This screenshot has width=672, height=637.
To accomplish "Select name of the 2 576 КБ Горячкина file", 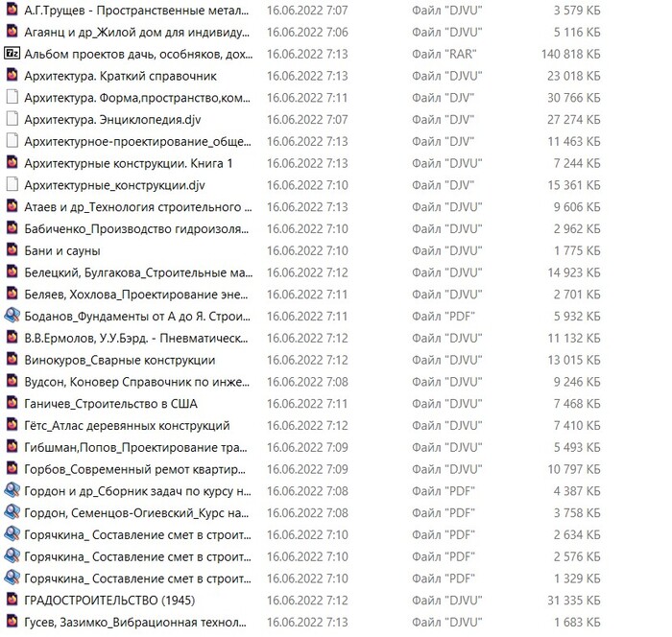I will (137, 556).
